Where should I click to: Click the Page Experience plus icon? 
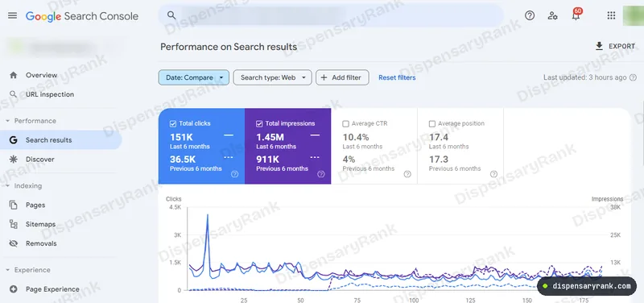tap(14, 289)
